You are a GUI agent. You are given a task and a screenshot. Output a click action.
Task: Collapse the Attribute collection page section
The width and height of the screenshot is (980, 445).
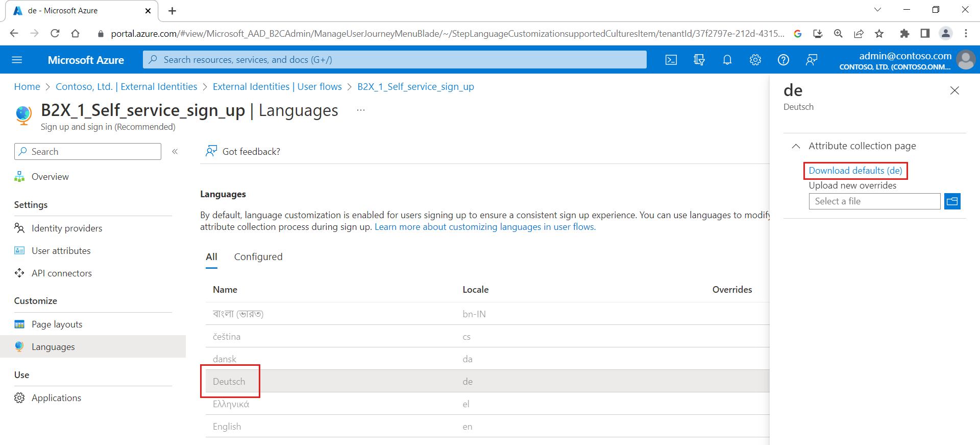[x=796, y=146]
